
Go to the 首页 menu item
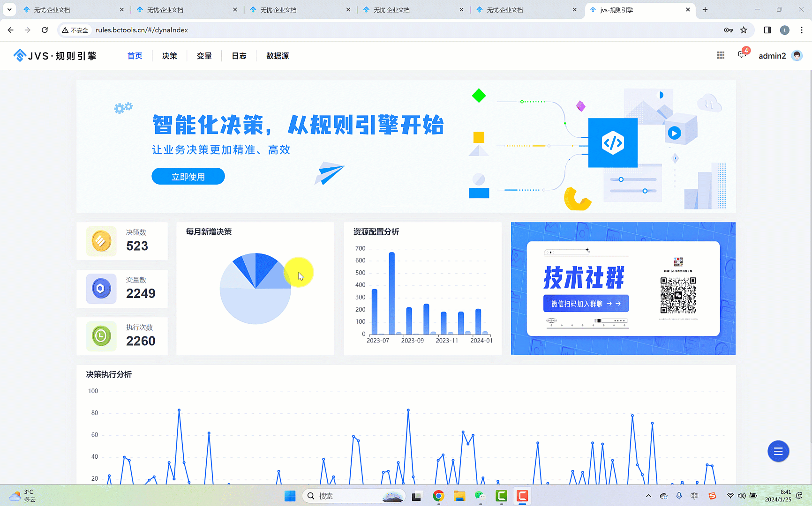pyautogui.click(x=135, y=56)
